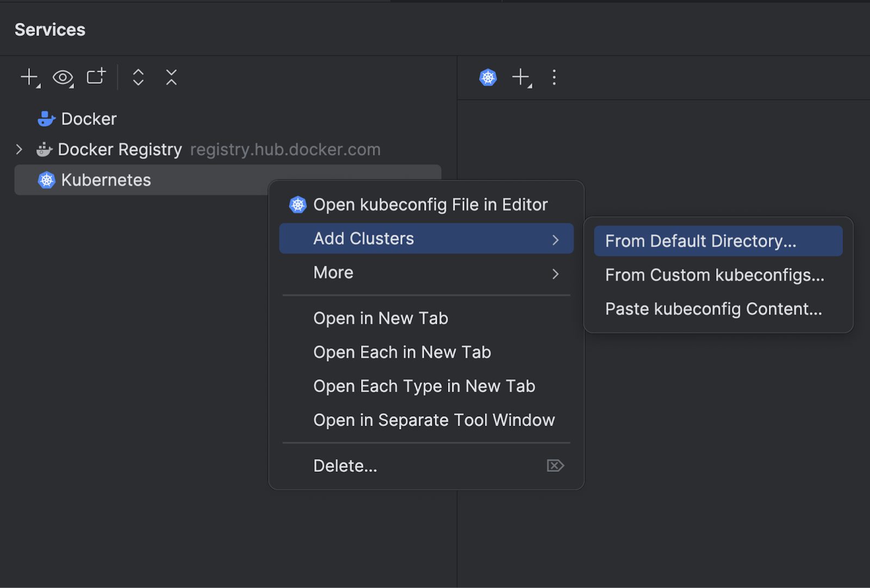This screenshot has width=870, height=588.
Task: Select Open in Separate Tool Window
Action: [x=426, y=420]
